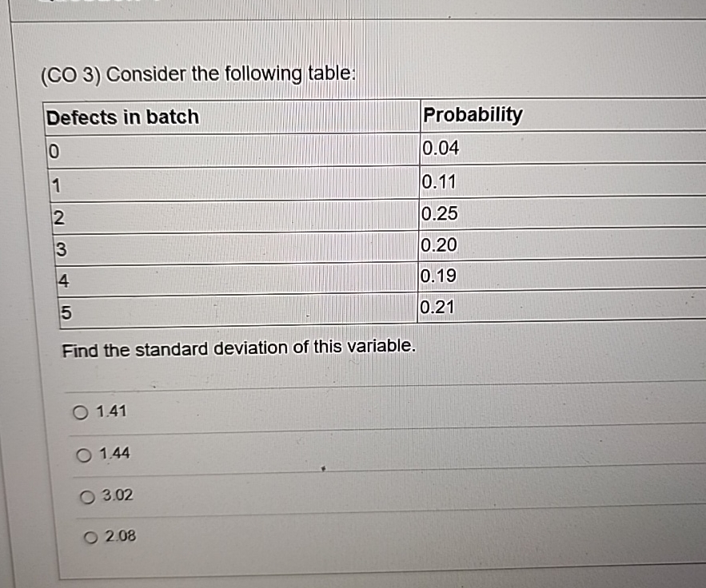Select the table cell containing 0.11
706x588 pixels.
pos(437,181)
